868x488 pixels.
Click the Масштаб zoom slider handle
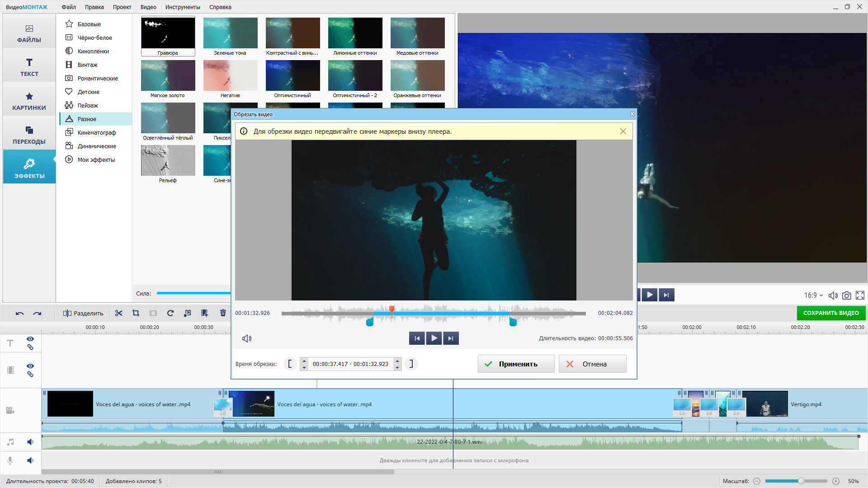801,481
